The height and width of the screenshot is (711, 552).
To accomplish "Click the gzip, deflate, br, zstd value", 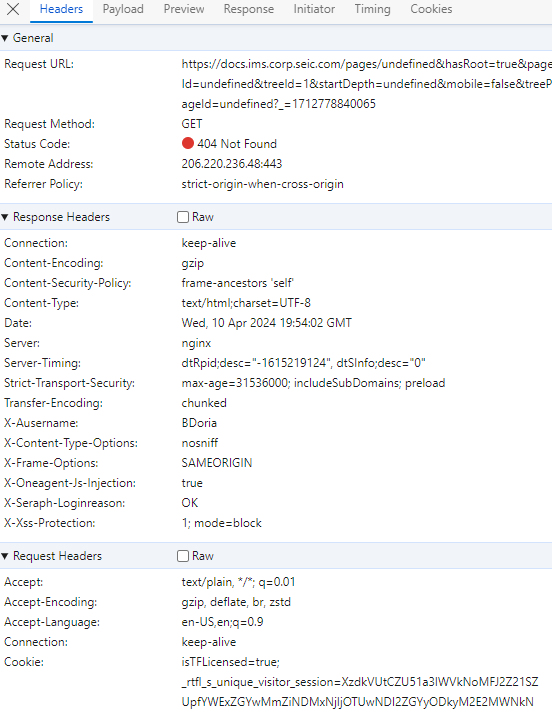I will click(236, 602).
